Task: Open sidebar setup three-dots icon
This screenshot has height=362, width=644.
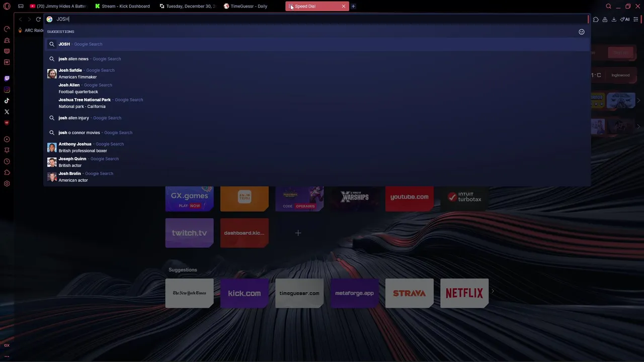Action: 7,356
